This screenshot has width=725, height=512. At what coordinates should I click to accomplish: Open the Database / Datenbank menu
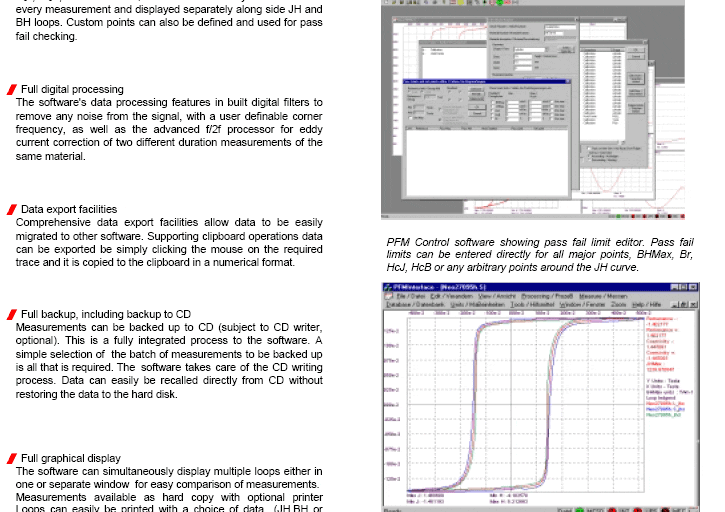coord(415,305)
